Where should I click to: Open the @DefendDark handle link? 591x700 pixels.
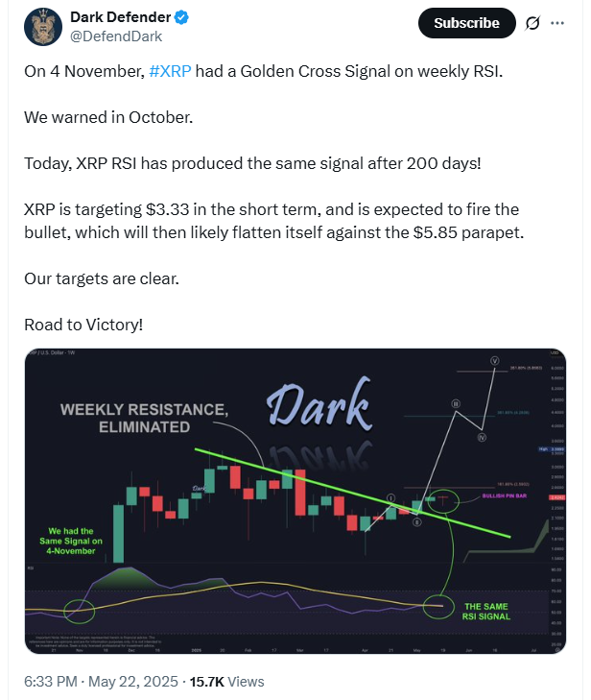point(116,36)
